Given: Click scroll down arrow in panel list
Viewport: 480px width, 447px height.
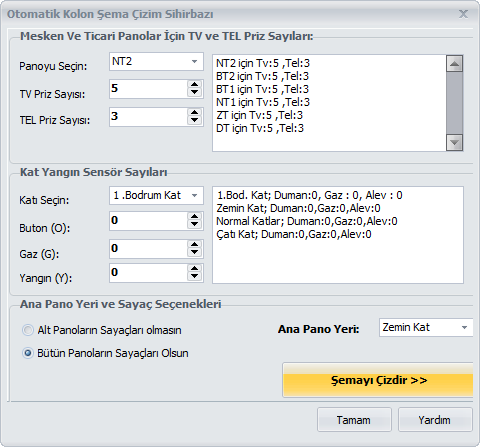Looking at the screenshot, I should (455, 143).
